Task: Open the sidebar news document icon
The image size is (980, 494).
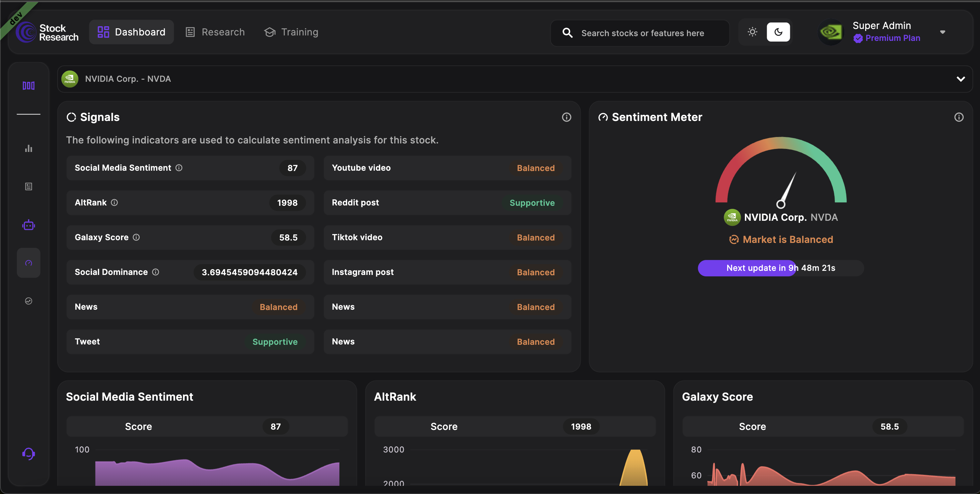Action: (x=29, y=186)
